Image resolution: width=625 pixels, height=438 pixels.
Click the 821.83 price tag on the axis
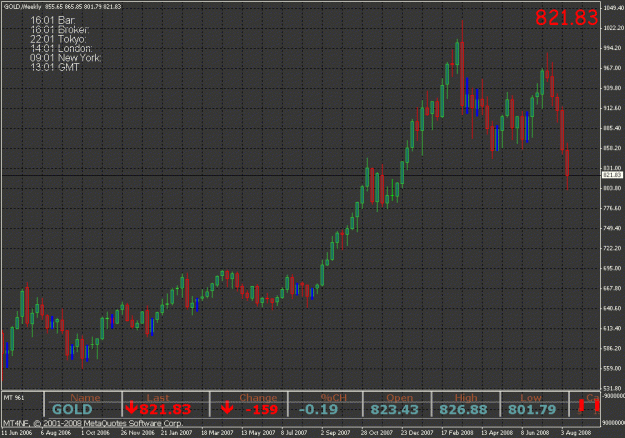point(612,175)
